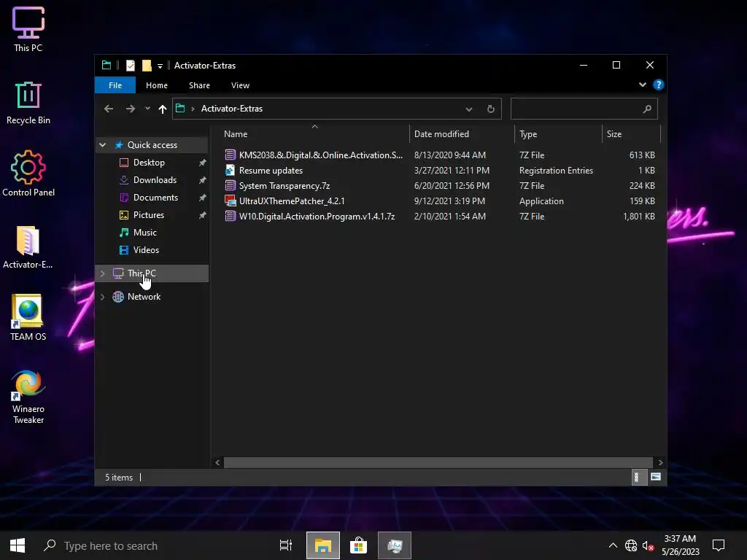Click the blue Help question mark icon
This screenshot has height=560, width=747.
(659, 85)
